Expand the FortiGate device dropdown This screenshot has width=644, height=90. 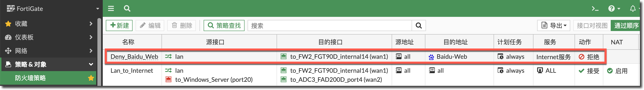pos(97,9)
